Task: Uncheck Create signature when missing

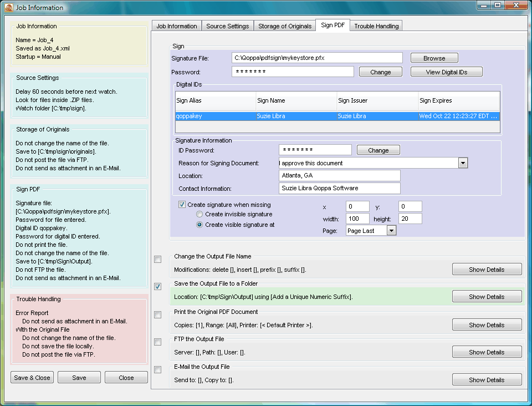Action: [x=182, y=205]
